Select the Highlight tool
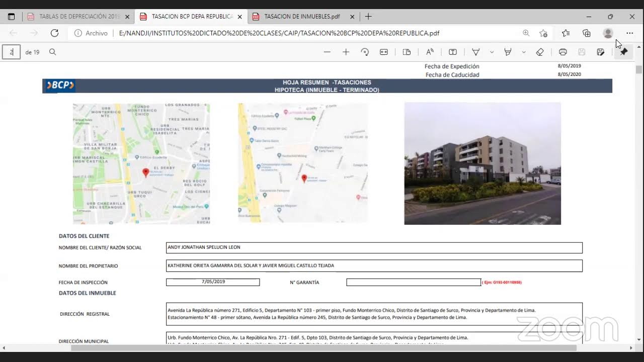 [x=508, y=52]
